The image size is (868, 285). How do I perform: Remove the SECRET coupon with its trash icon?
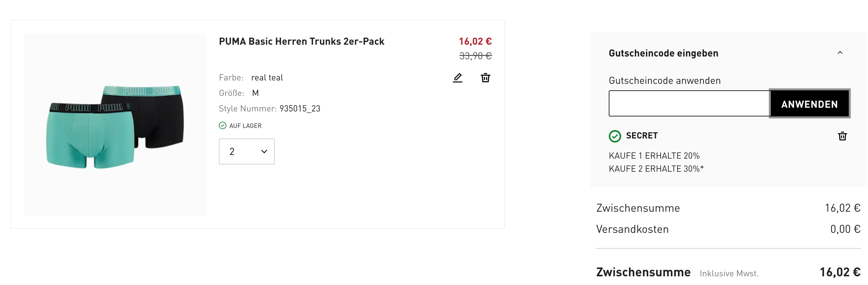[x=842, y=136]
